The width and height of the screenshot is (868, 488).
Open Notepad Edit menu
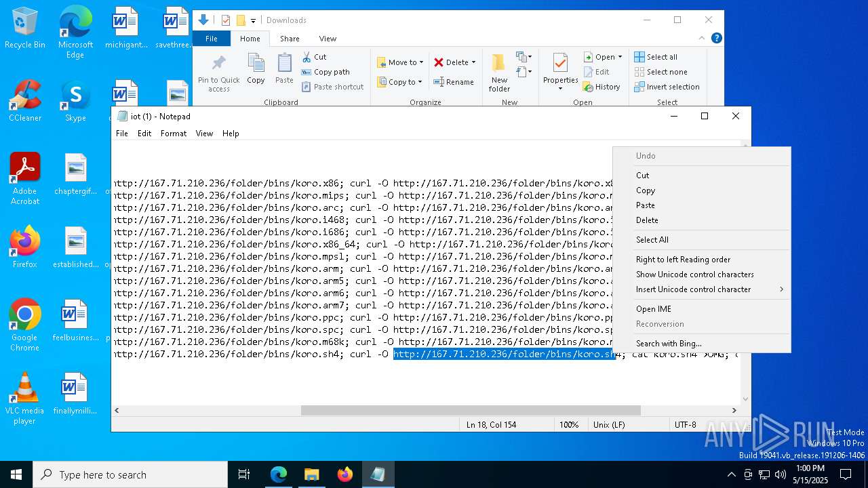(144, 134)
